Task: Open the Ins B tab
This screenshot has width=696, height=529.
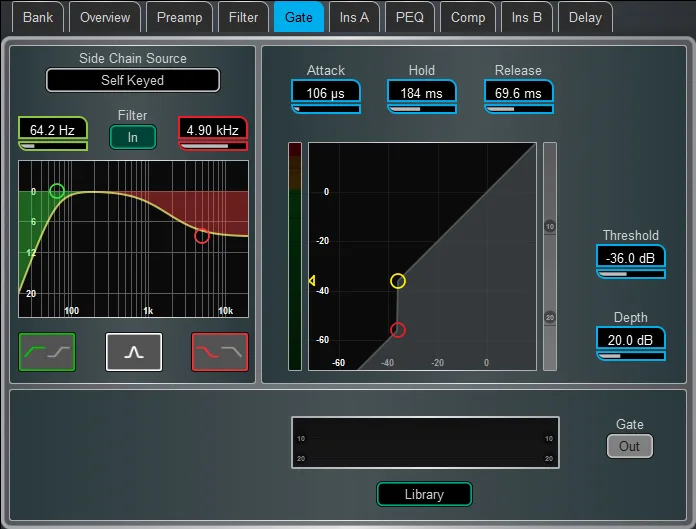Action: tap(526, 17)
